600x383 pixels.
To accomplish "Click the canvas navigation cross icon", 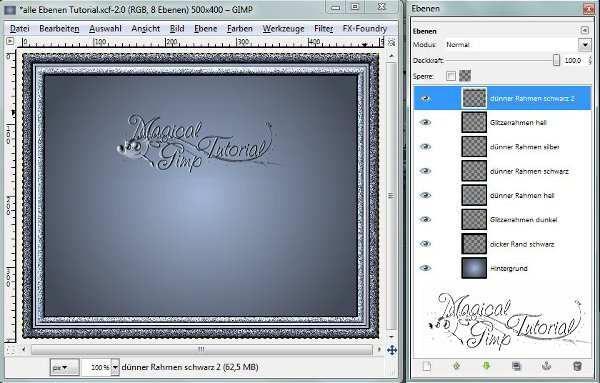I will click(x=391, y=350).
